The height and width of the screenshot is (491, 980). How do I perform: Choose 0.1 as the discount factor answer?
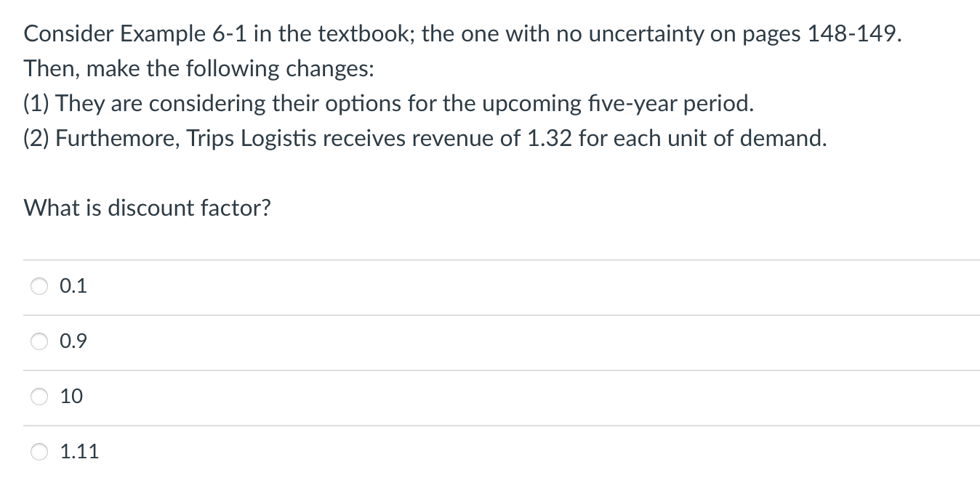coord(39,285)
